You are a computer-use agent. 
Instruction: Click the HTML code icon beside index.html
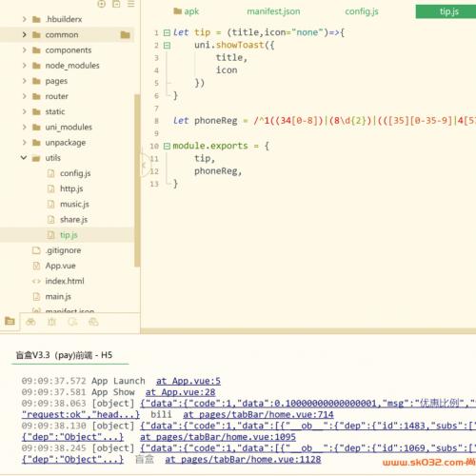pyautogui.click(x=36, y=281)
